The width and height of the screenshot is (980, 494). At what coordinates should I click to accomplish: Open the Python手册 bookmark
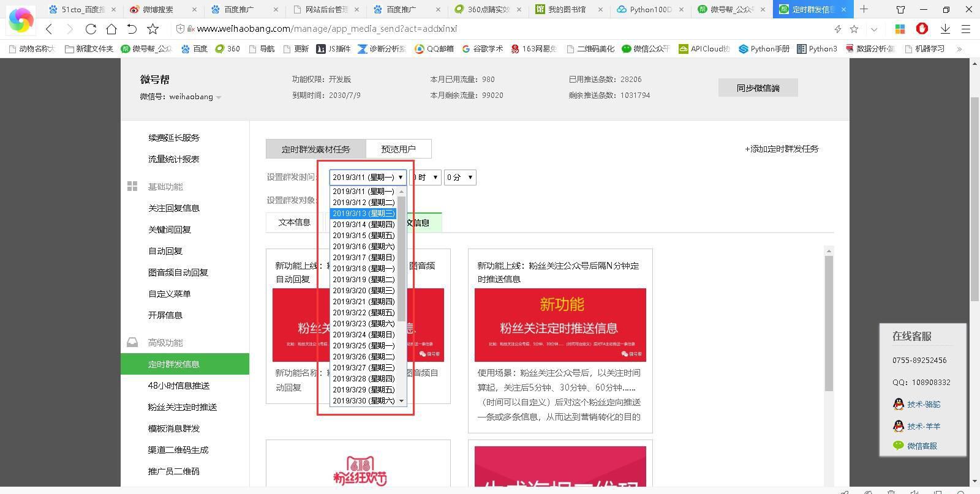click(x=764, y=49)
